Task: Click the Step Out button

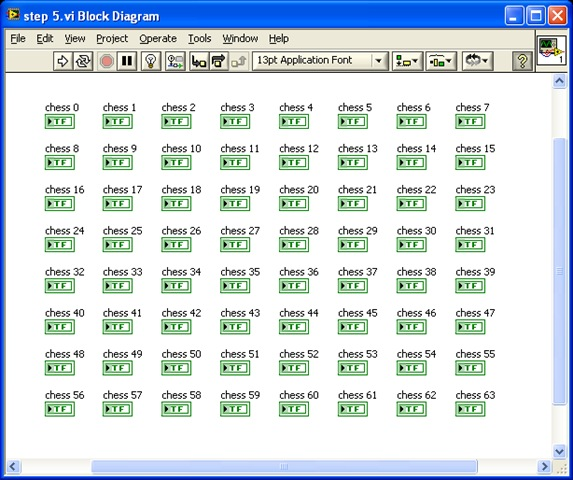Action: (239, 61)
